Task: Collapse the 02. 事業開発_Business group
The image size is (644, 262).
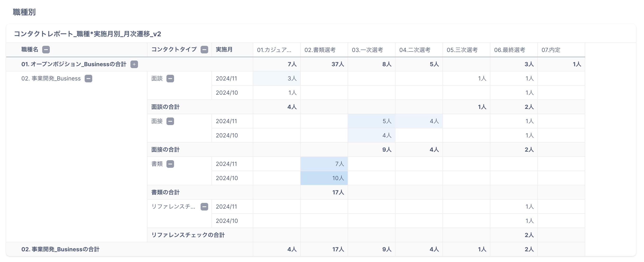Action: click(88, 79)
